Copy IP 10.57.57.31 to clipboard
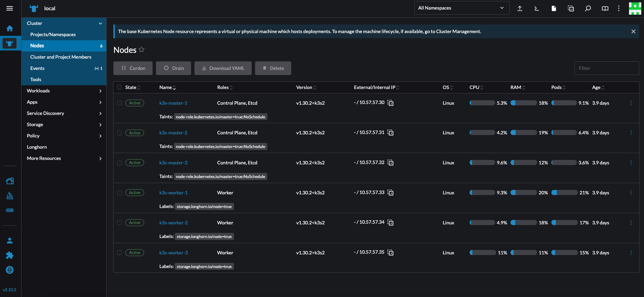The height and width of the screenshot is (297, 644). (391, 133)
